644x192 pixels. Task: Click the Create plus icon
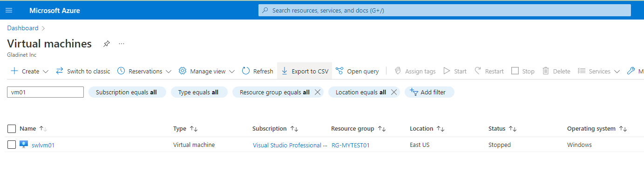coord(14,71)
